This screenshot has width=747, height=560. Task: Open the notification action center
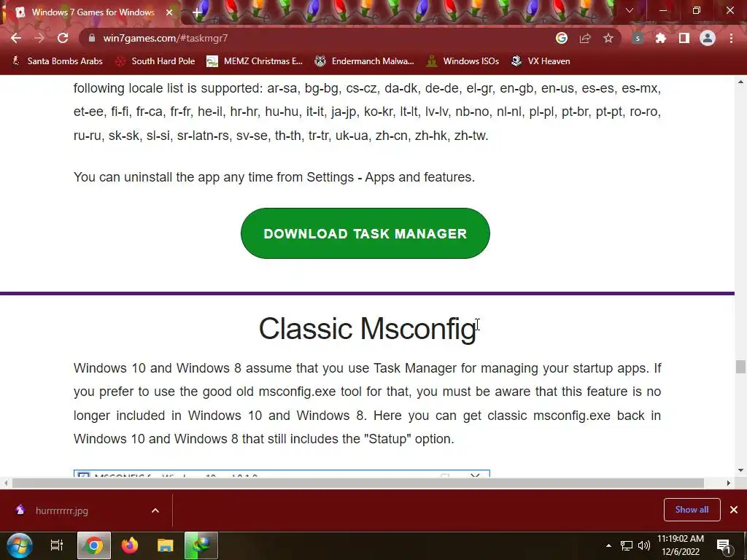[724, 545]
